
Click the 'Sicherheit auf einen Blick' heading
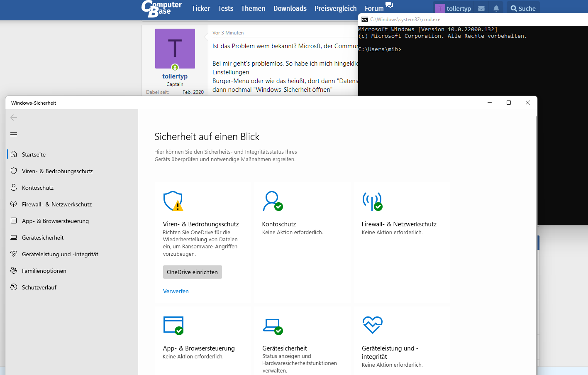click(x=207, y=137)
